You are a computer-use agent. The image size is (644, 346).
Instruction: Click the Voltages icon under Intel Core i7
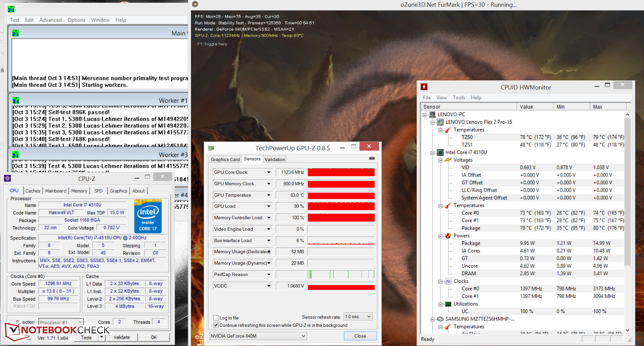[x=448, y=160]
